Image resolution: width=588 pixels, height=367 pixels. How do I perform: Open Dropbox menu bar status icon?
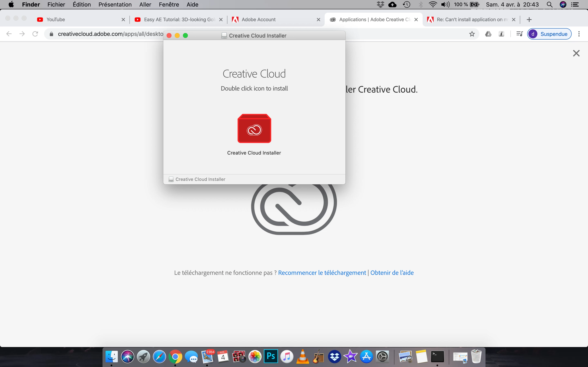click(380, 4)
